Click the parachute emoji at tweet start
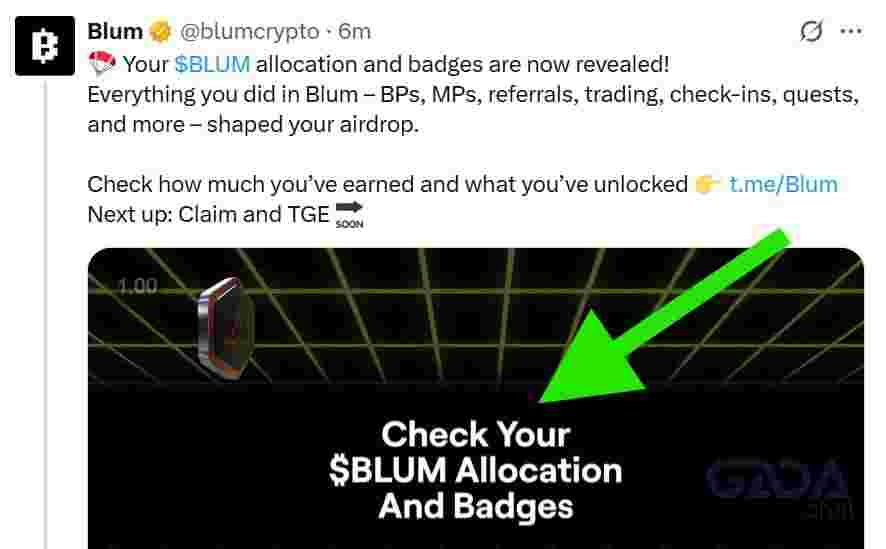Viewport: 886px width, 549px height. click(102, 64)
